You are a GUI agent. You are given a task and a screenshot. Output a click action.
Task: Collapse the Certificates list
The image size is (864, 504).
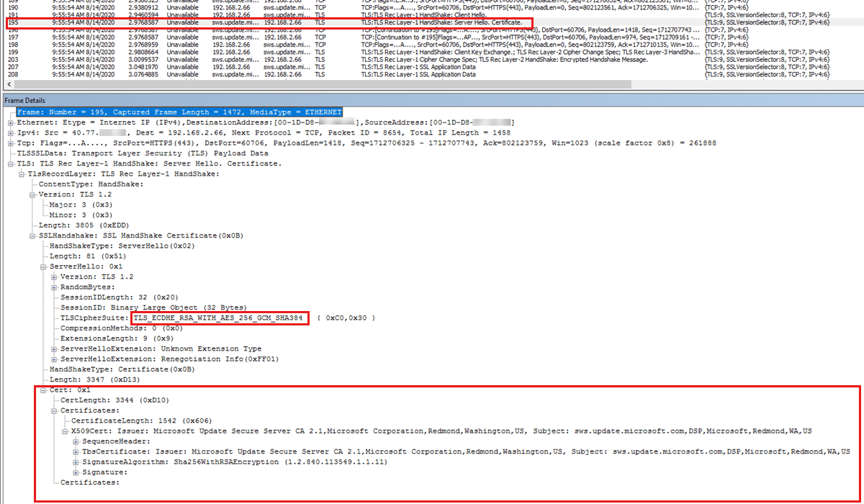tap(54, 411)
